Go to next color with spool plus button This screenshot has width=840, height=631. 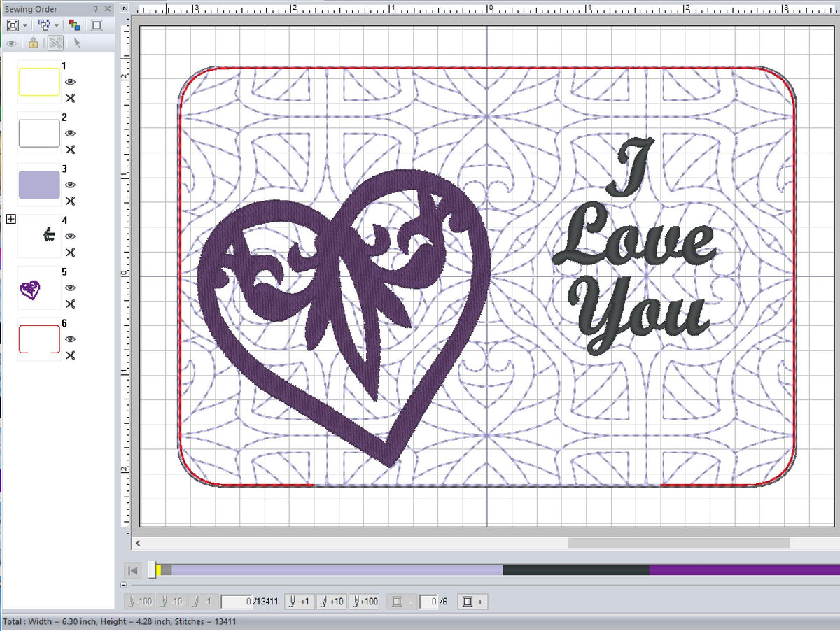[472, 602]
